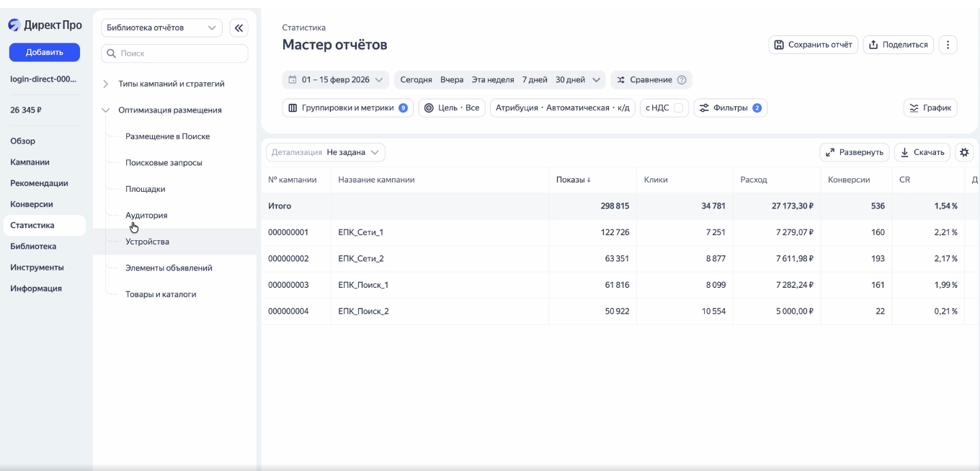
Task: Expand table with Развернуть button
Action: 854,152
